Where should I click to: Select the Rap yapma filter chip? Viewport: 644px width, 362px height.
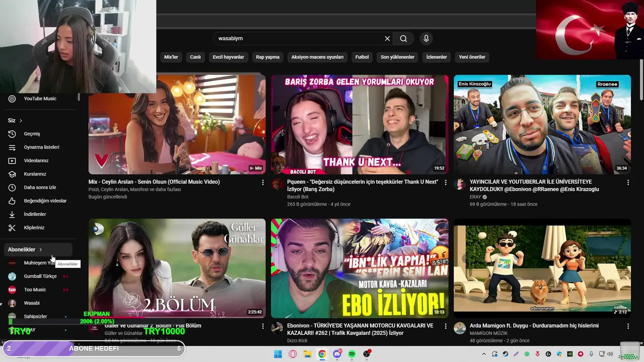(x=268, y=57)
